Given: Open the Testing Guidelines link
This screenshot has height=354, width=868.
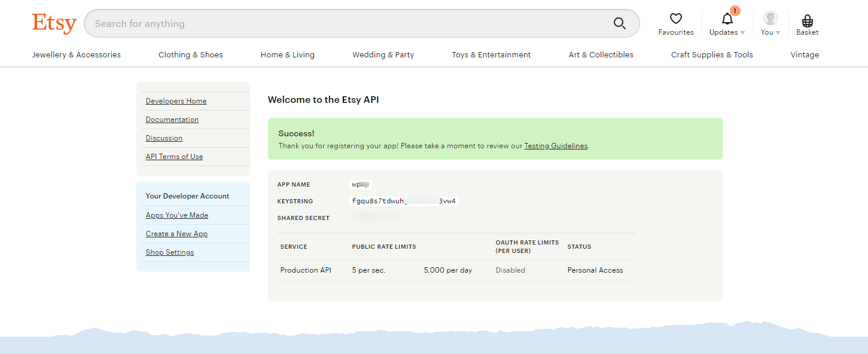Looking at the screenshot, I should tap(556, 146).
